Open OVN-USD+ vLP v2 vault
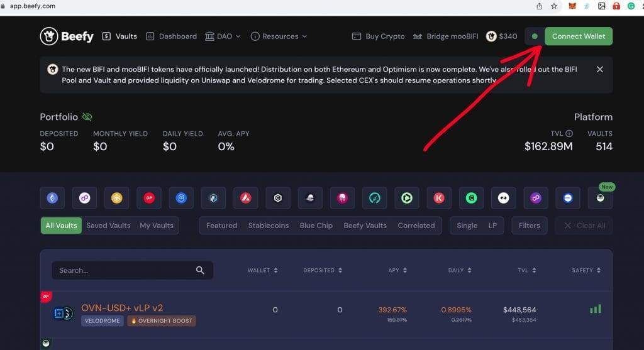Image resolution: width=644 pixels, height=350 pixels. pos(122,308)
